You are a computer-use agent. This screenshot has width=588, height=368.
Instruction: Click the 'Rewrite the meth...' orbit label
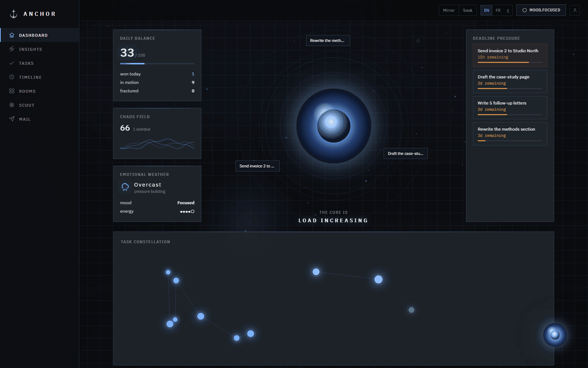pos(328,40)
